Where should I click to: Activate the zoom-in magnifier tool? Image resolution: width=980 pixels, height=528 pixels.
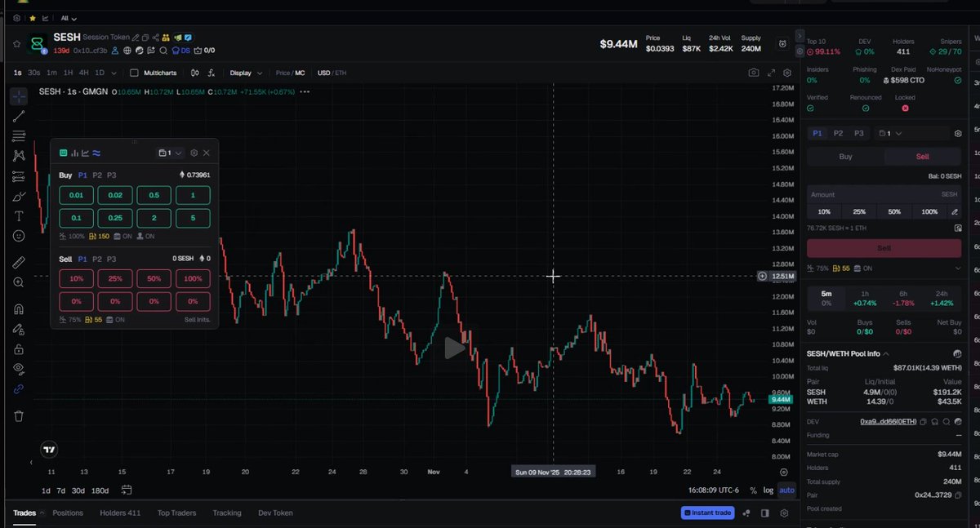point(19,282)
